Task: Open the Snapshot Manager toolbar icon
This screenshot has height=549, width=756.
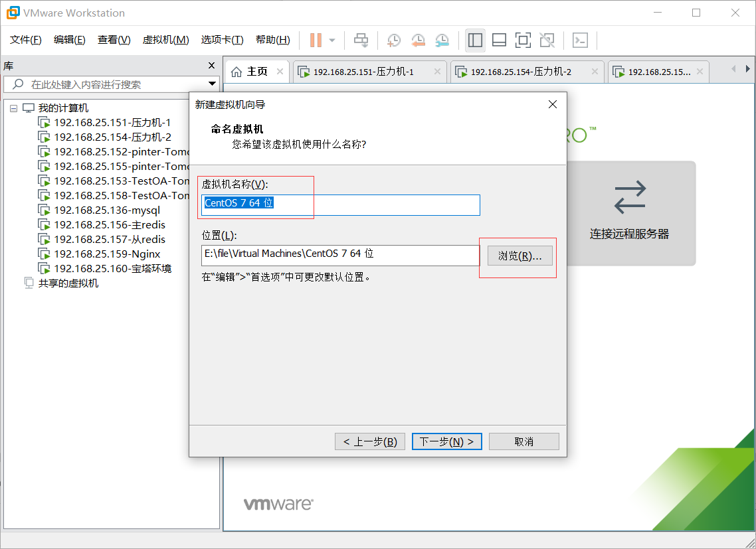Action: point(442,40)
